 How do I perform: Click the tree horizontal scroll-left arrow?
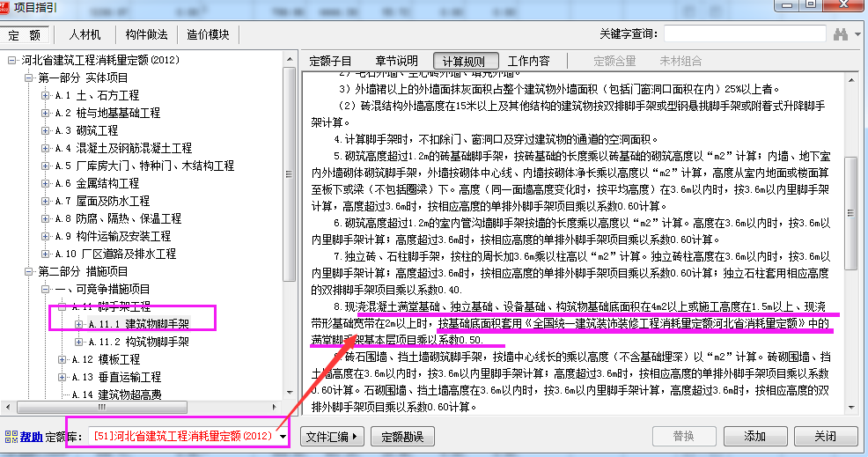7,407
